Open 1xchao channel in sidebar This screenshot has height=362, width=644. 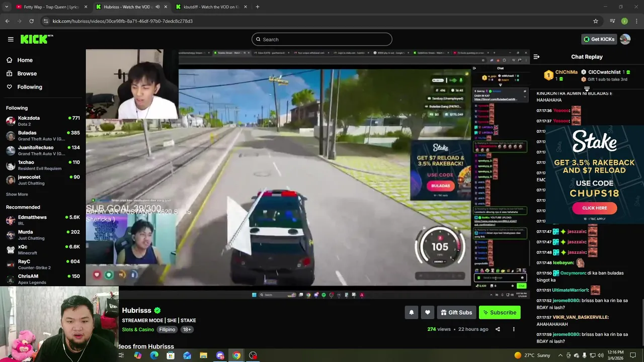pyautogui.click(x=43, y=165)
